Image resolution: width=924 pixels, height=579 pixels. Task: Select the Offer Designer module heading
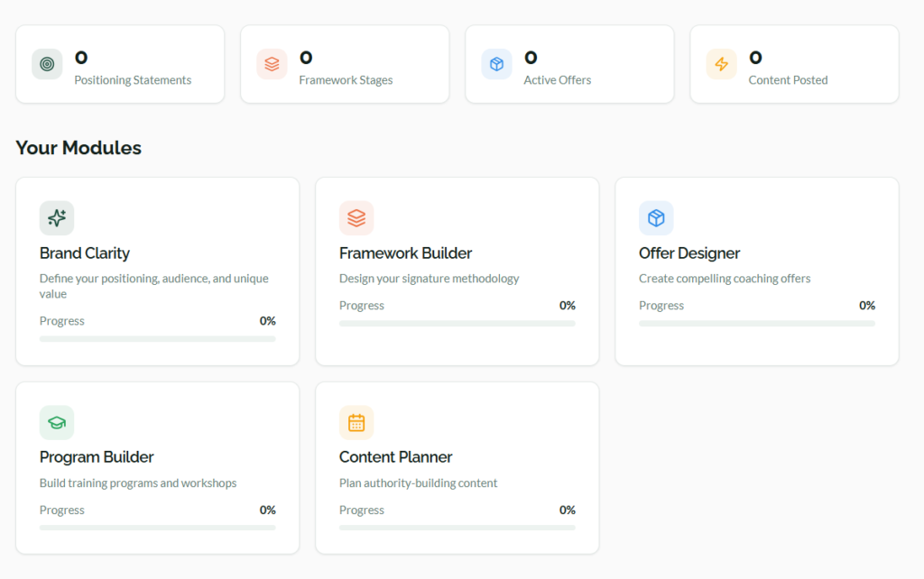689,253
